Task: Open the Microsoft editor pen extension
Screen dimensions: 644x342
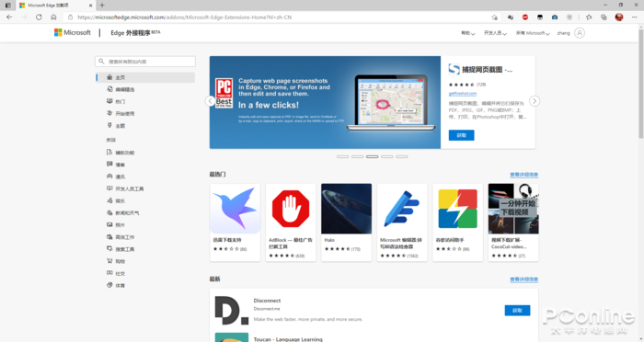Action: (x=402, y=222)
